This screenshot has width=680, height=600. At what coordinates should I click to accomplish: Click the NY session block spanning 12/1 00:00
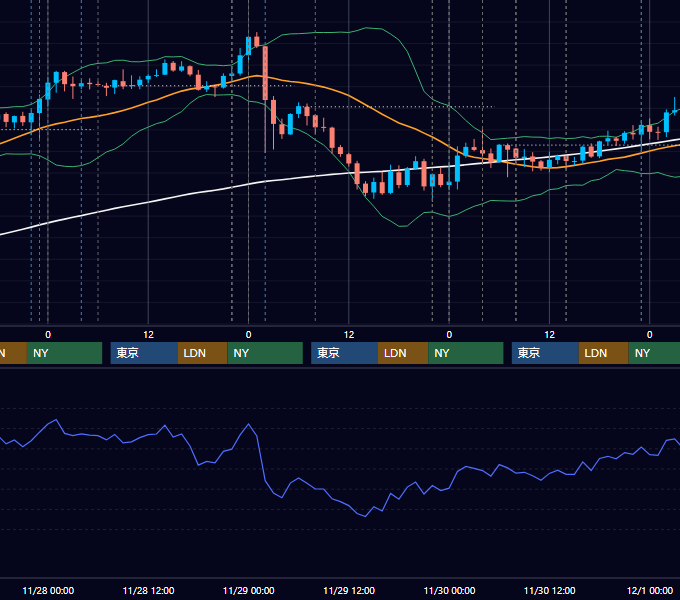654,353
